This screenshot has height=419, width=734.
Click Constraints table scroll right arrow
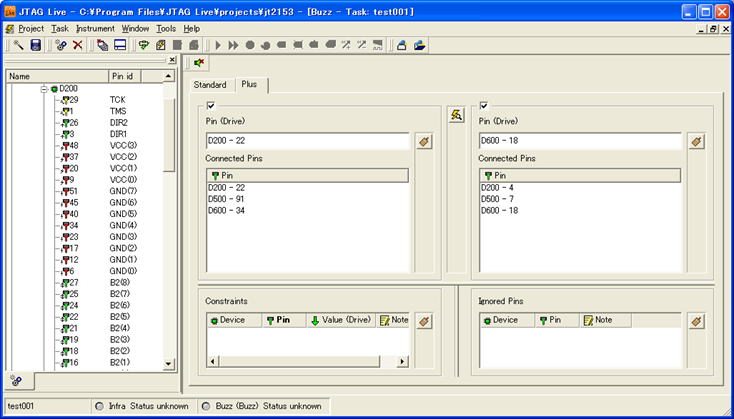(x=402, y=361)
